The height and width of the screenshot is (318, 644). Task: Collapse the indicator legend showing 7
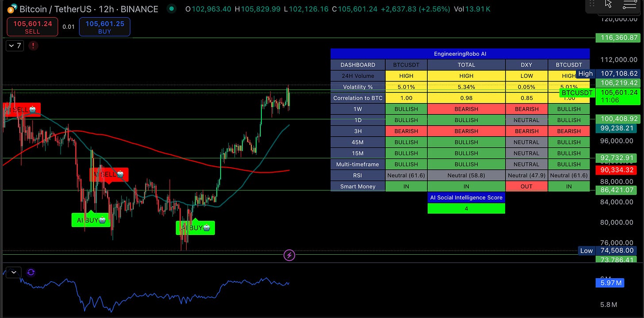click(15, 46)
